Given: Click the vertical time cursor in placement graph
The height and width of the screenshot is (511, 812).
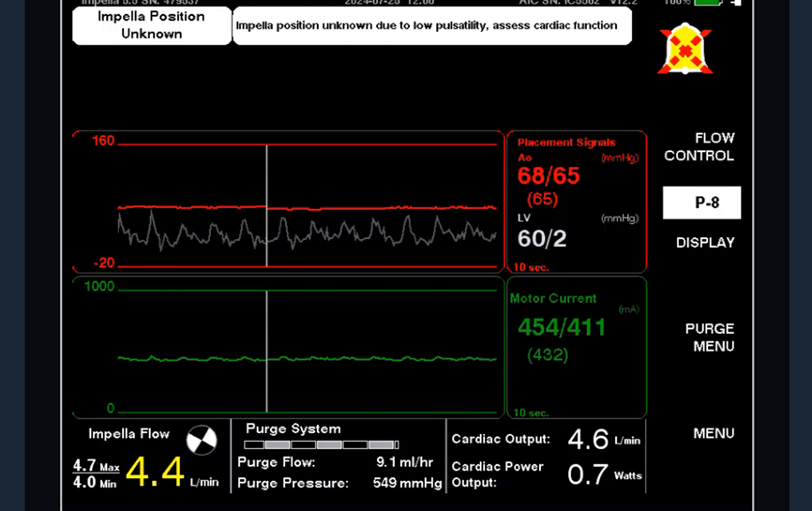Looking at the screenshot, I should pyautogui.click(x=266, y=206).
